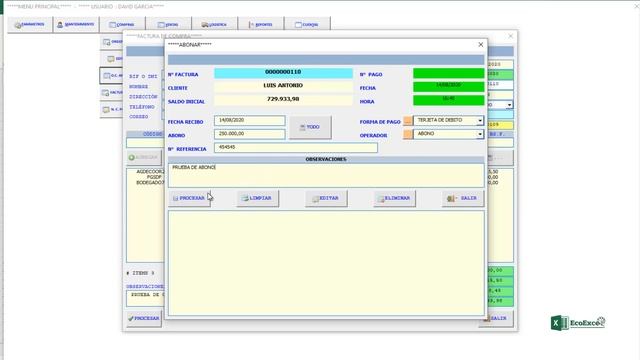Open the dropdown in the Factura de Compra window

point(509,105)
